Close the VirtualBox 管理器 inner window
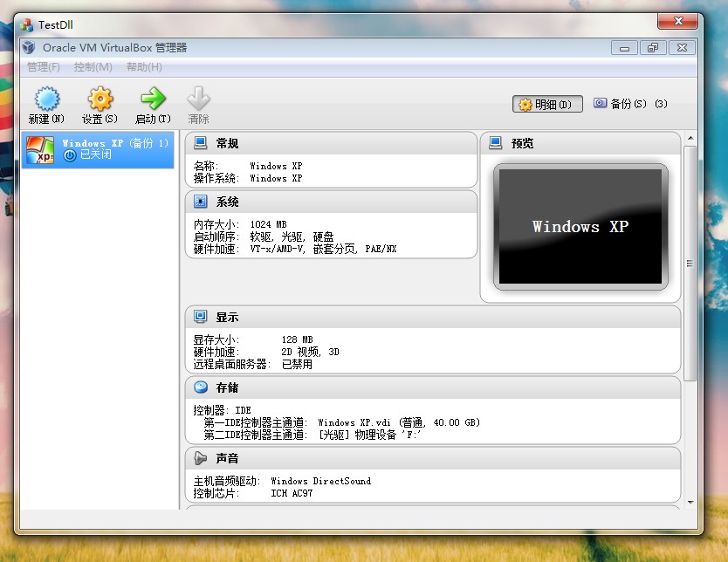 pyautogui.click(x=682, y=48)
